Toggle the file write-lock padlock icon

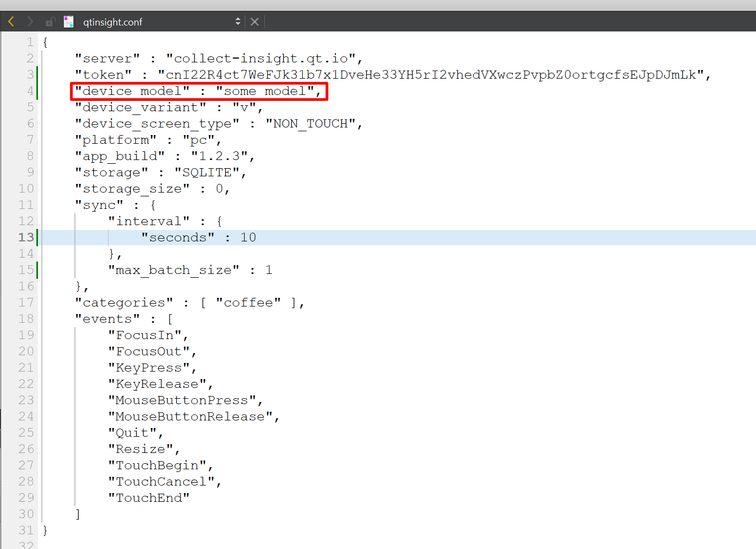coord(50,22)
